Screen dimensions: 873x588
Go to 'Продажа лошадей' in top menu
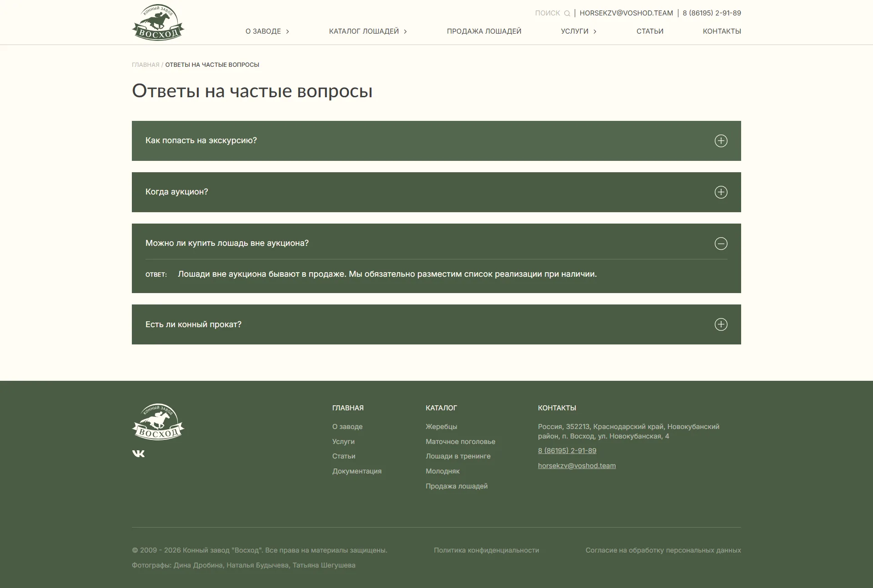484,31
